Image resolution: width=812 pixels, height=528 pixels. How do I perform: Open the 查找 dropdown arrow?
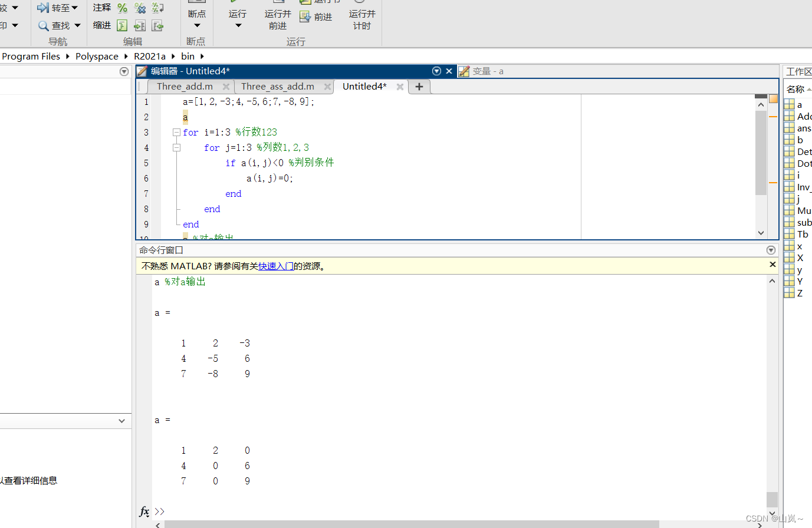(77, 25)
